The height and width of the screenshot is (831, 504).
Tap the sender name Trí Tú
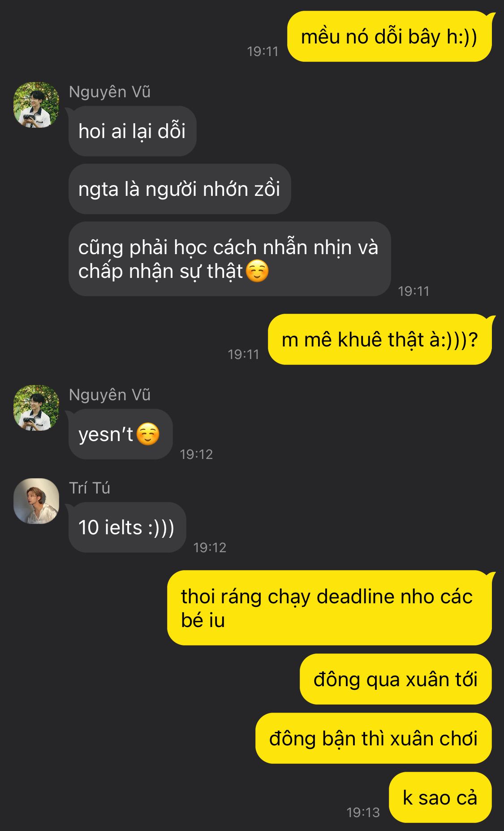coord(90,488)
